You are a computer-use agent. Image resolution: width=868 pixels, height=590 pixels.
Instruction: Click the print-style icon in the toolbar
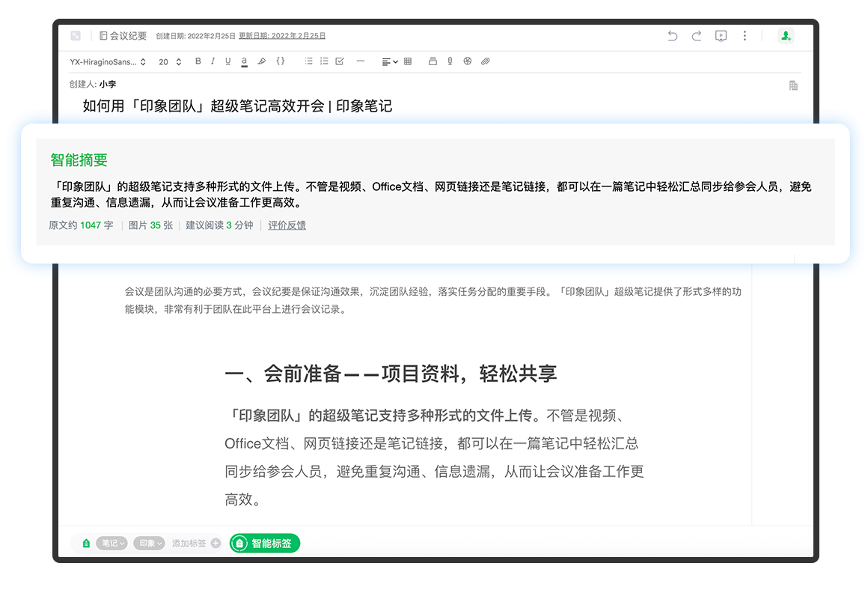coord(433,61)
